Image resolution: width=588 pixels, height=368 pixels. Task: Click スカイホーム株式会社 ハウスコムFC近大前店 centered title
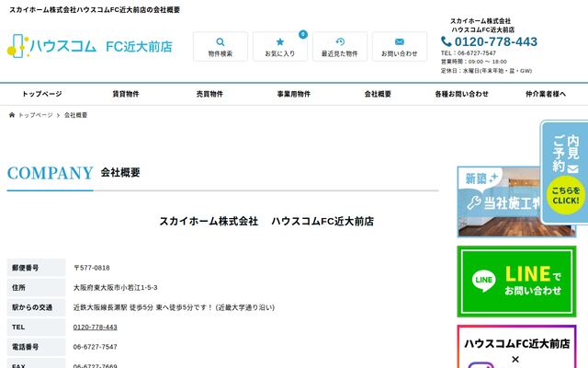coord(266,221)
